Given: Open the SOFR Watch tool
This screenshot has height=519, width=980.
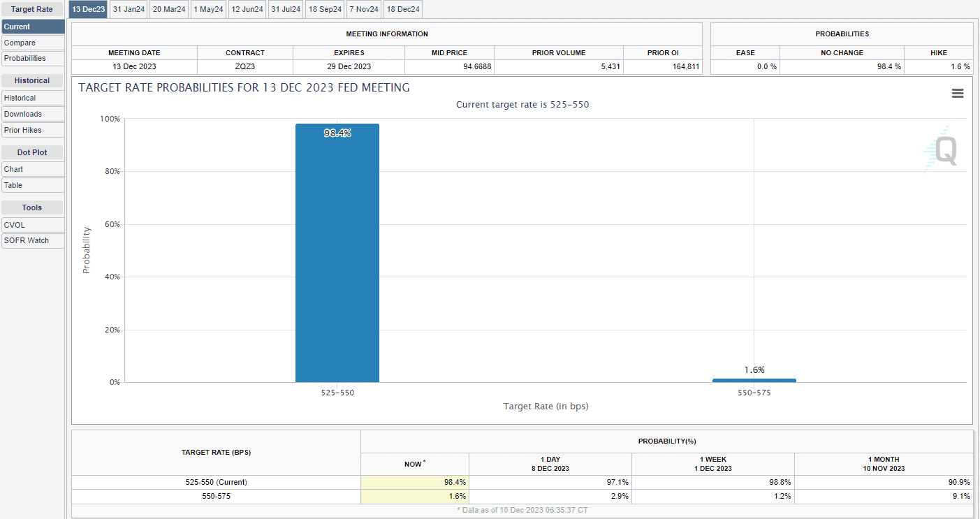Looking at the screenshot, I should pyautogui.click(x=33, y=240).
